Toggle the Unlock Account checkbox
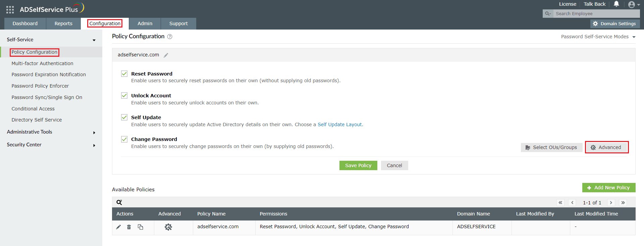Image resolution: width=644 pixels, height=246 pixels. 124,96
